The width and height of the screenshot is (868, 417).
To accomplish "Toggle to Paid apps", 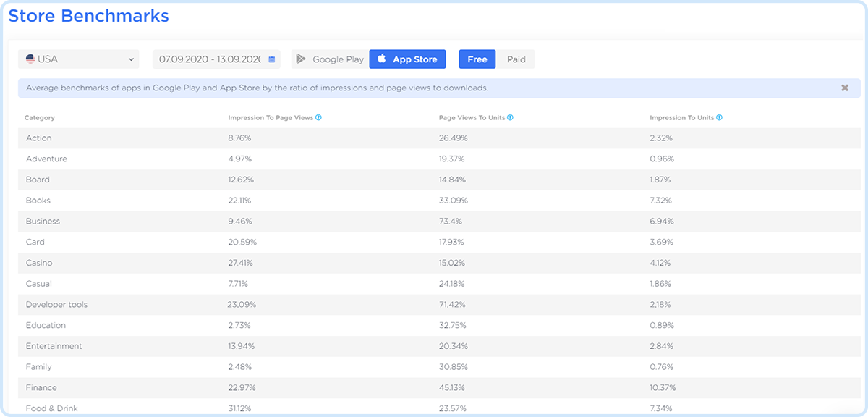I will 516,59.
